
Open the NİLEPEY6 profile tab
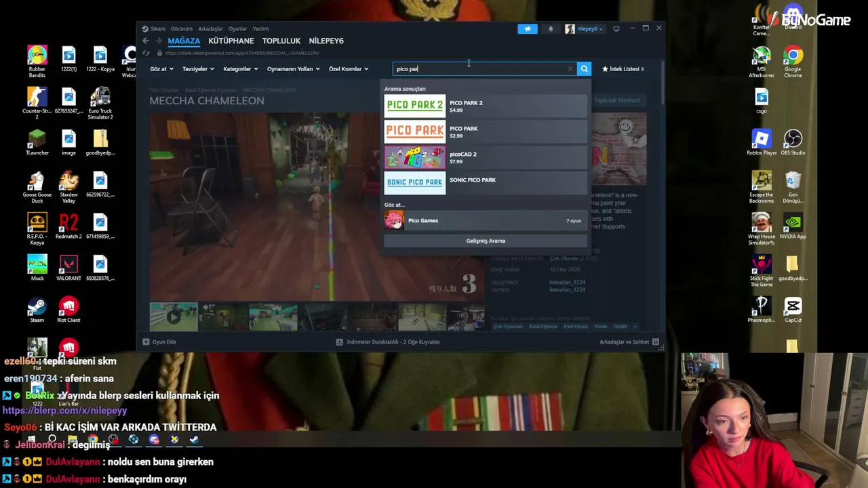(x=326, y=41)
